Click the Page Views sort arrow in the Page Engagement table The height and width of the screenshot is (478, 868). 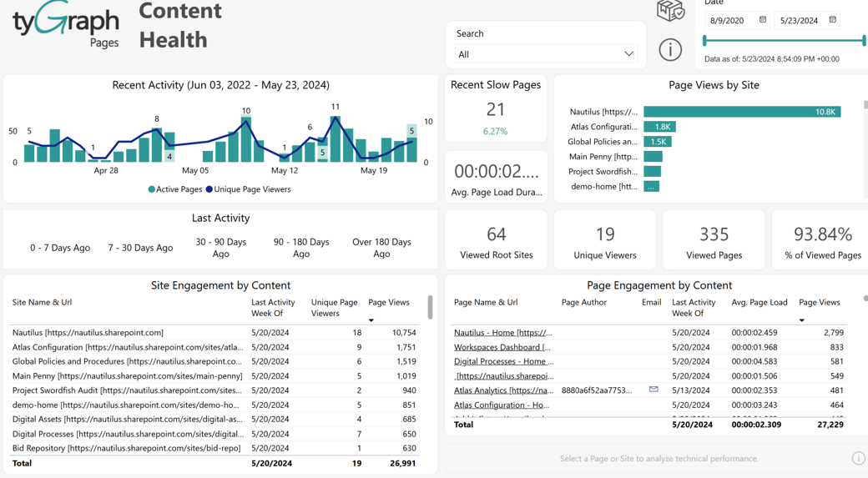point(801,320)
